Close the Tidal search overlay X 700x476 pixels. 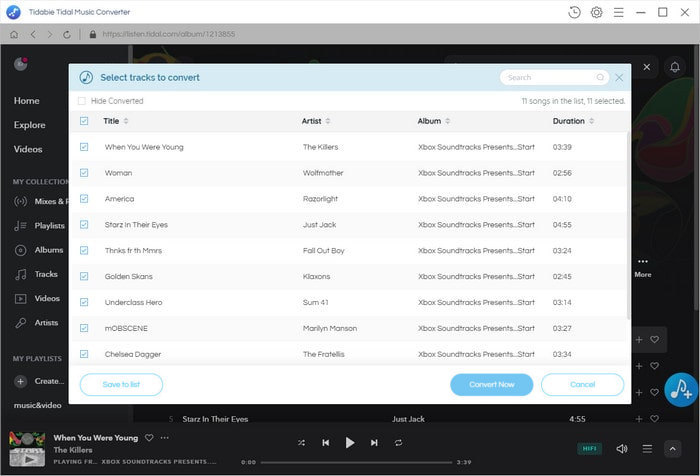tap(646, 67)
